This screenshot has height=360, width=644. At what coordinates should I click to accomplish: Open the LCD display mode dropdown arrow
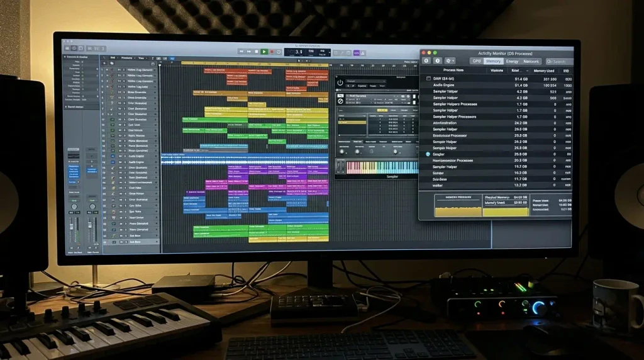click(x=330, y=53)
